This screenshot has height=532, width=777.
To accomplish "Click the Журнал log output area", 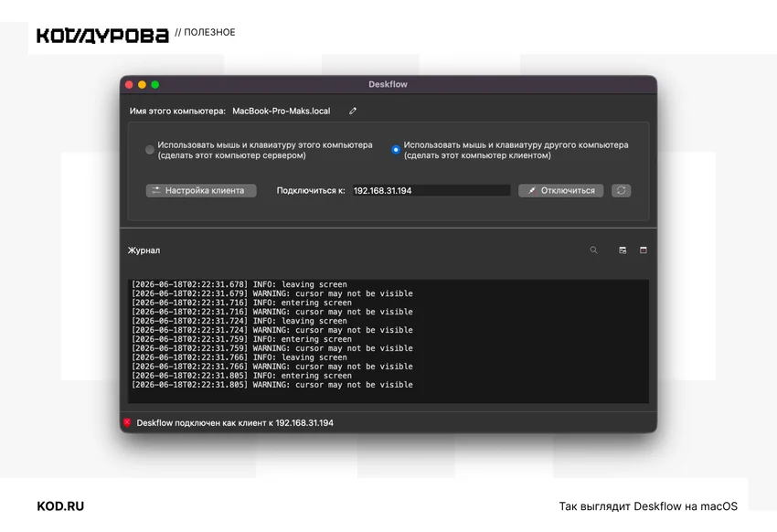I will pyautogui.click(x=388, y=341).
